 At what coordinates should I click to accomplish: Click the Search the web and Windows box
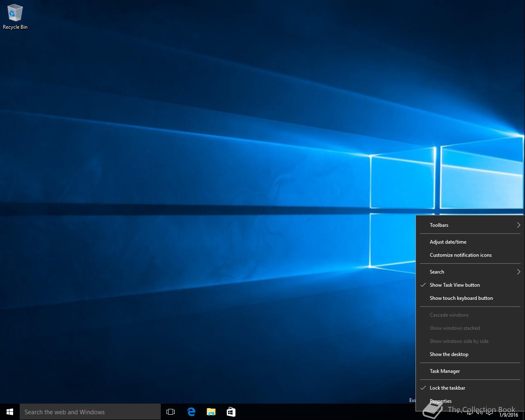(90, 412)
